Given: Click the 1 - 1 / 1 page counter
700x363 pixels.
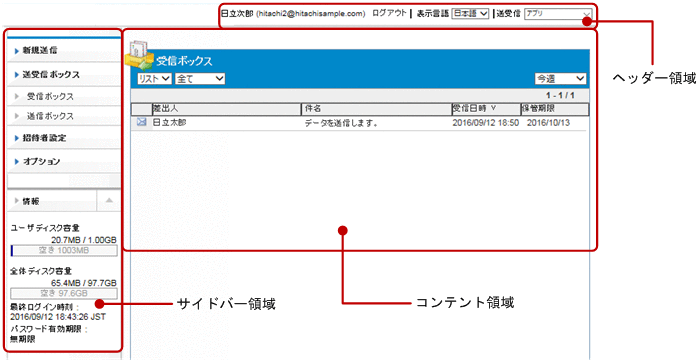Looking at the screenshot, I should [x=560, y=96].
